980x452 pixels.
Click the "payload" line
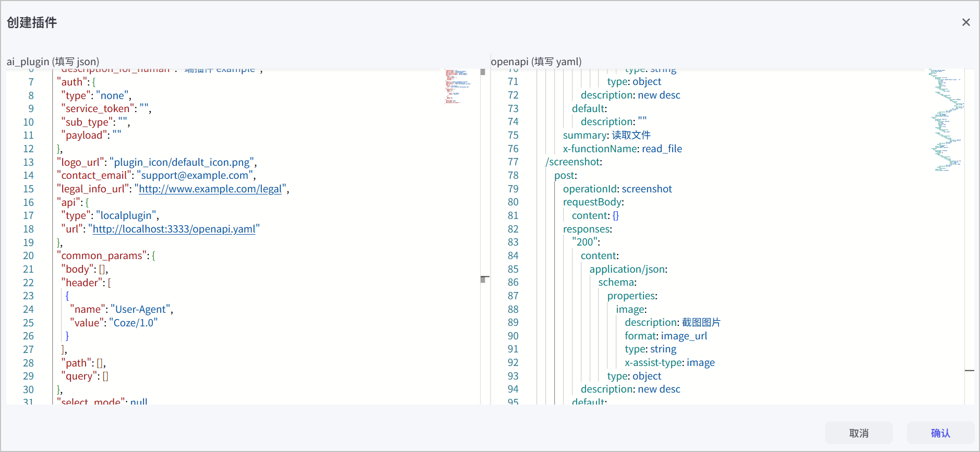coord(91,135)
